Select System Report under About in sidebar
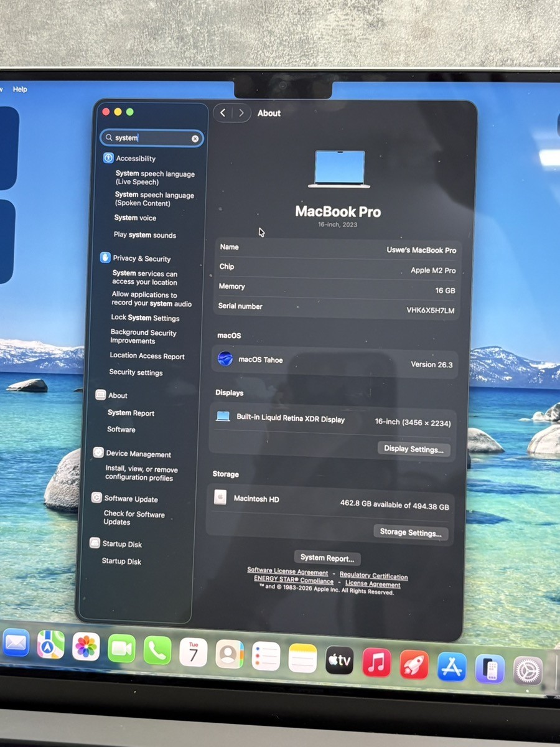Viewport: 560px width, 747px height. (131, 413)
